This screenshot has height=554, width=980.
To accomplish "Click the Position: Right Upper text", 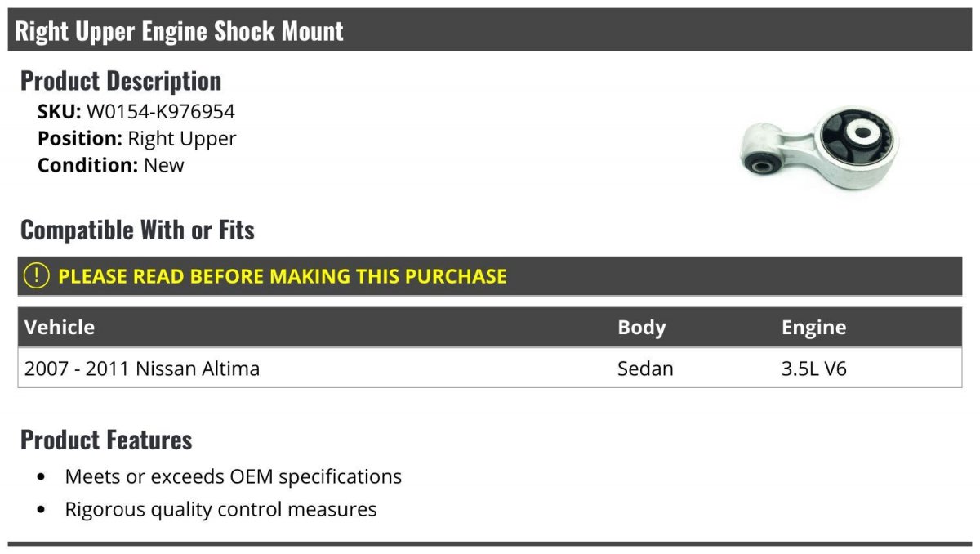I will (x=136, y=139).
